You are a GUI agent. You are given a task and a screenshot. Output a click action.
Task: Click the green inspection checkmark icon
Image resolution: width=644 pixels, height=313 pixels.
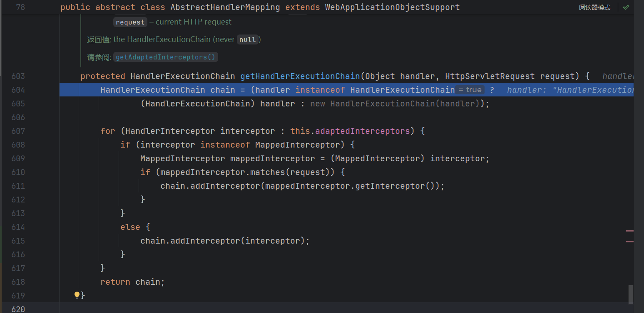click(626, 7)
